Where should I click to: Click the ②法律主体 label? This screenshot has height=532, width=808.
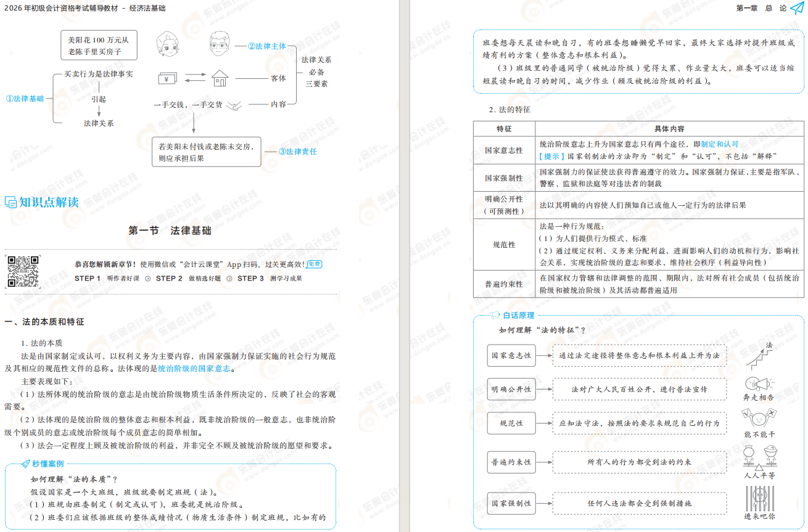(x=267, y=46)
